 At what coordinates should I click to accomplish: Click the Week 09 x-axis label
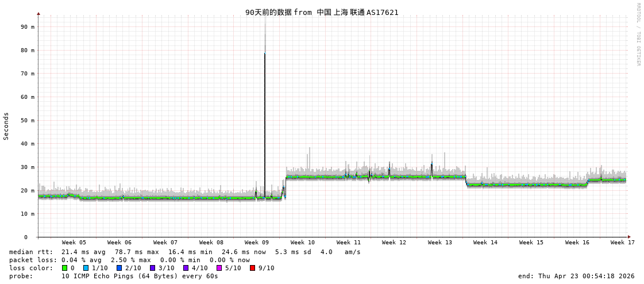click(257, 243)
